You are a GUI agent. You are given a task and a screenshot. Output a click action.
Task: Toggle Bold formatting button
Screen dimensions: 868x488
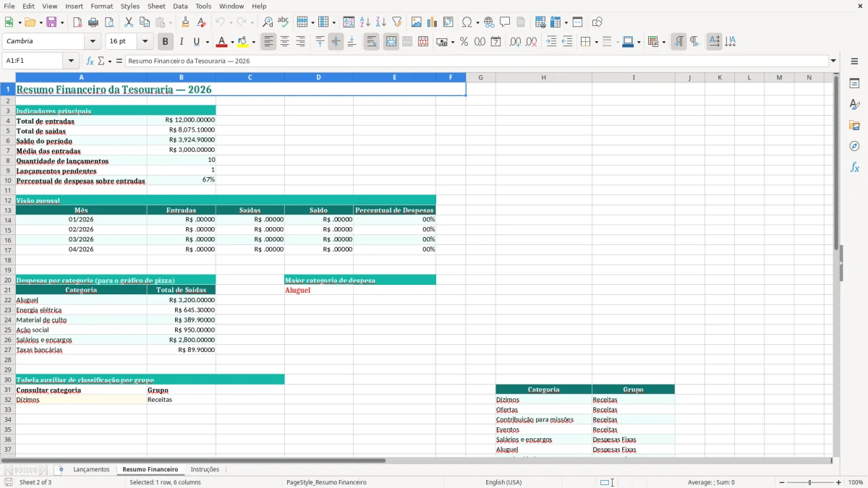[x=165, y=42]
